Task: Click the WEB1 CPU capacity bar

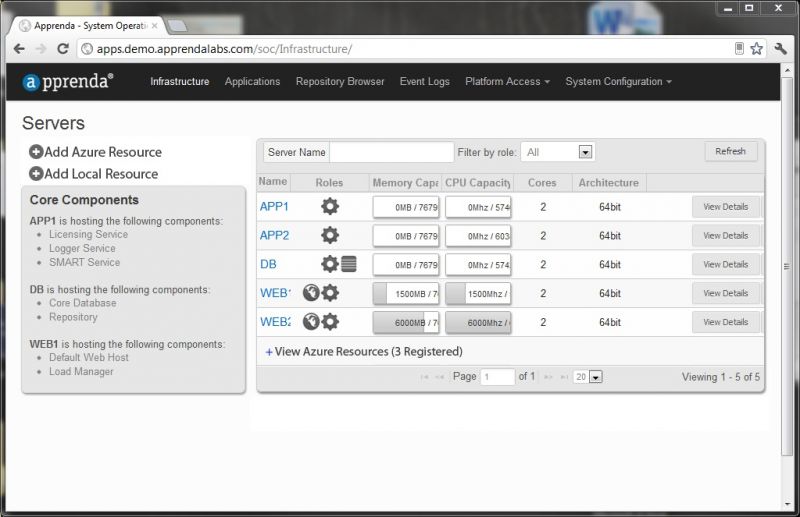Action: coord(478,293)
